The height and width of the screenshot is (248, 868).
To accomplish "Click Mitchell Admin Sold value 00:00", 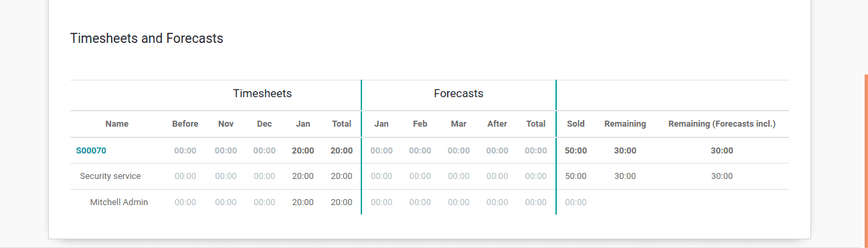I will pyautogui.click(x=576, y=202).
